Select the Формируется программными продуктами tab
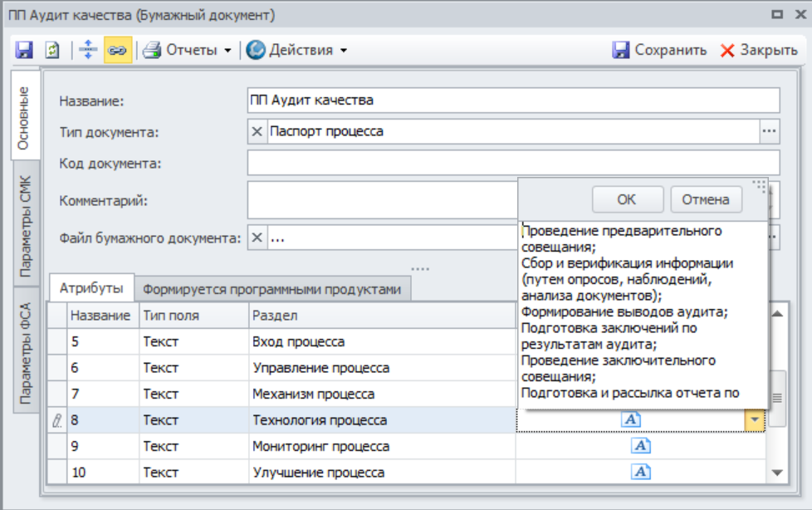 point(271,289)
